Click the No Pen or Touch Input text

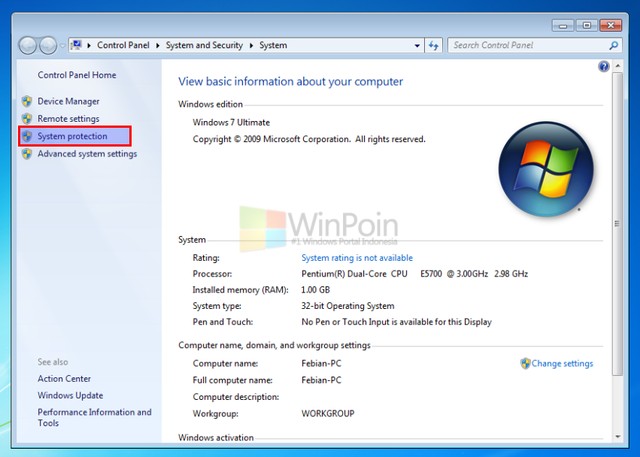pyautogui.click(x=396, y=322)
